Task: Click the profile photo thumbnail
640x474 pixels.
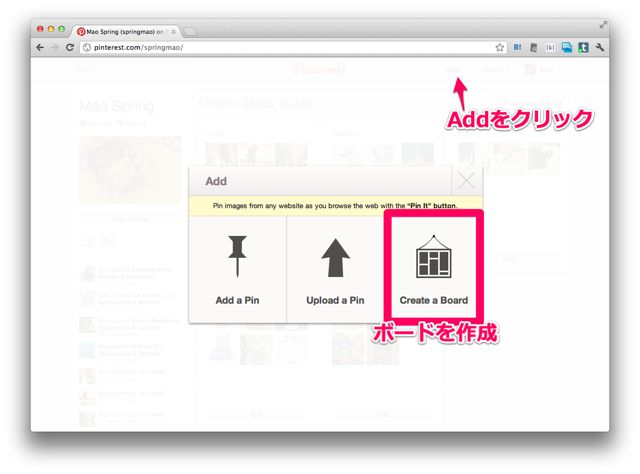Action: pyautogui.click(x=130, y=169)
